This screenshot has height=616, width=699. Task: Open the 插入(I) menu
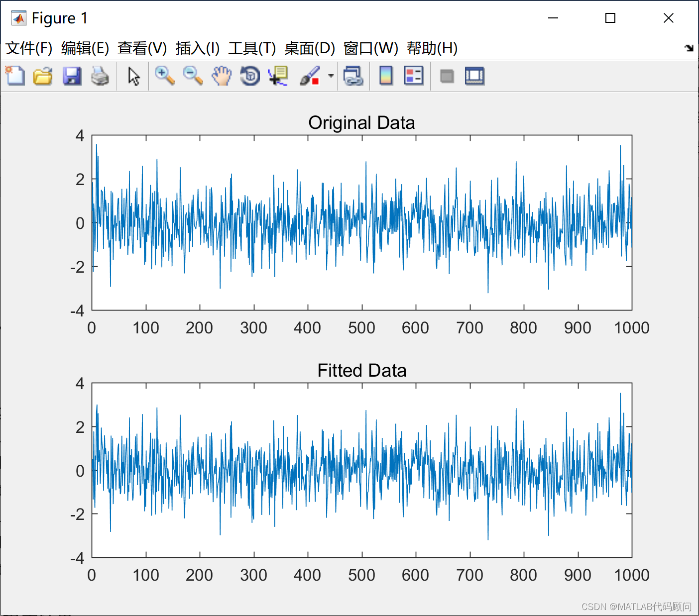[198, 48]
